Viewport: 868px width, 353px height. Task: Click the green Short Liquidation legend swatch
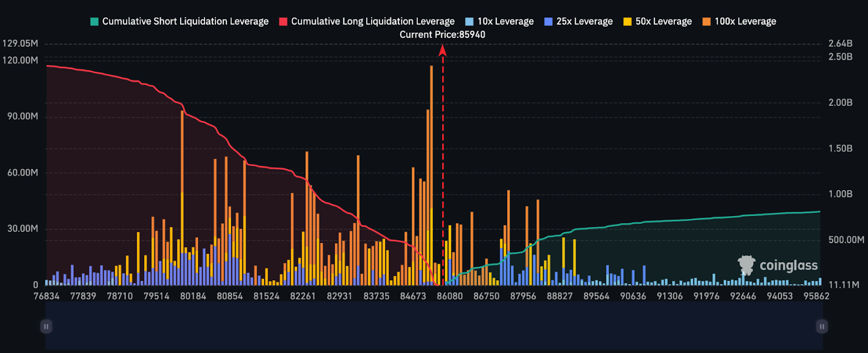(94, 22)
